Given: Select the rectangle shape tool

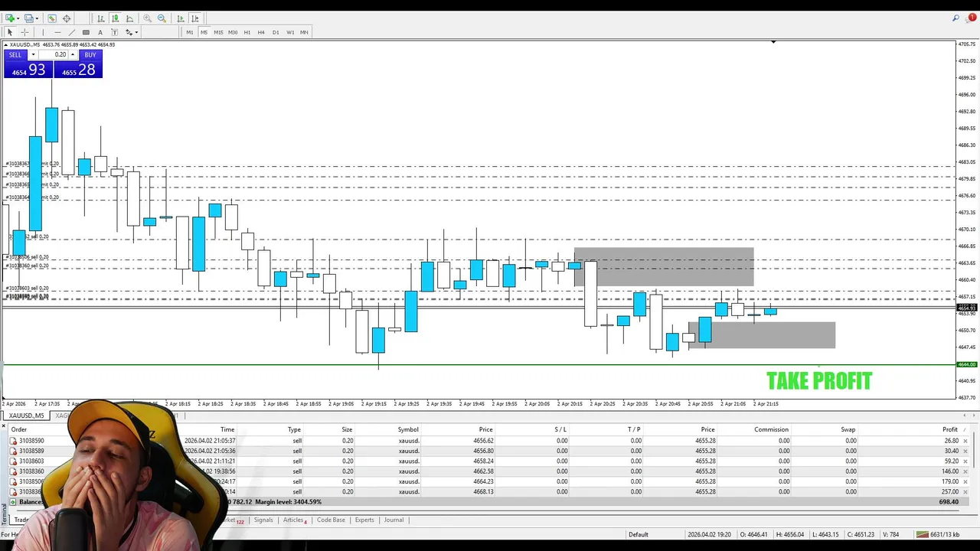Looking at the screenshot, I should [x=86, y=32].
